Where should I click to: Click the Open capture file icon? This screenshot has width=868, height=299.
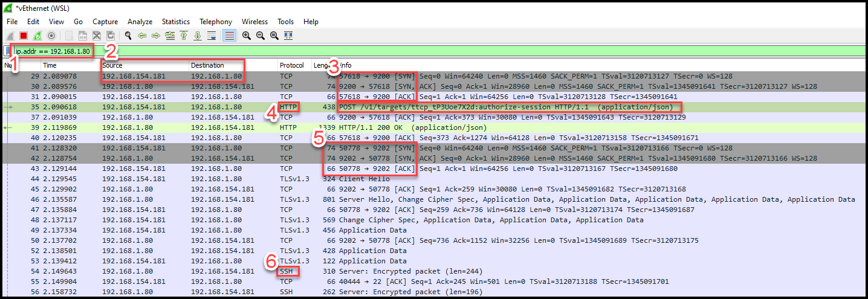point(70,36)
